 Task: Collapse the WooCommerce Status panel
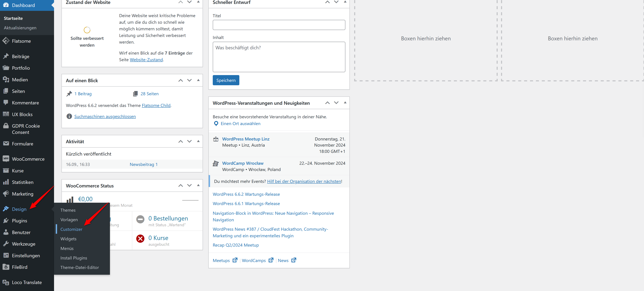click(x=198, y=185)
